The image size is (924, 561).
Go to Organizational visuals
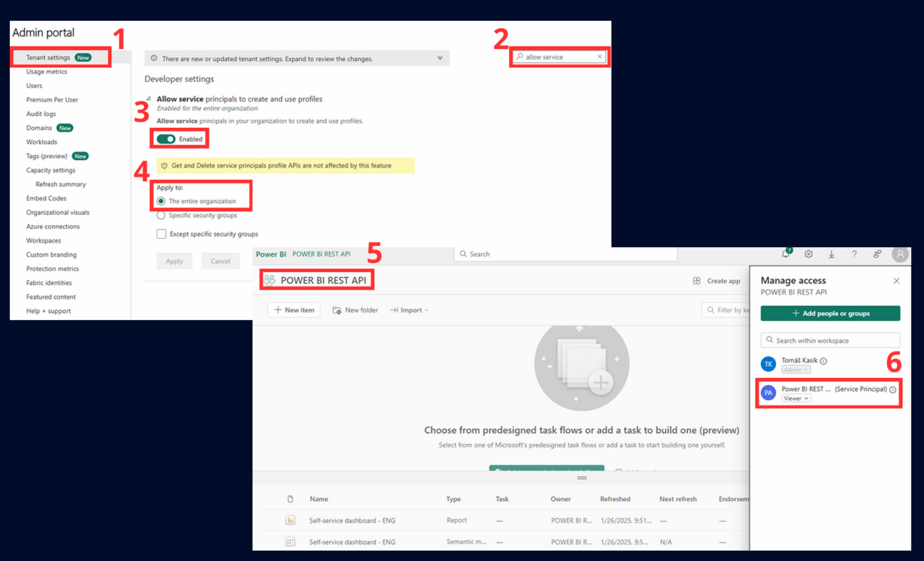[x=58, y=212]
